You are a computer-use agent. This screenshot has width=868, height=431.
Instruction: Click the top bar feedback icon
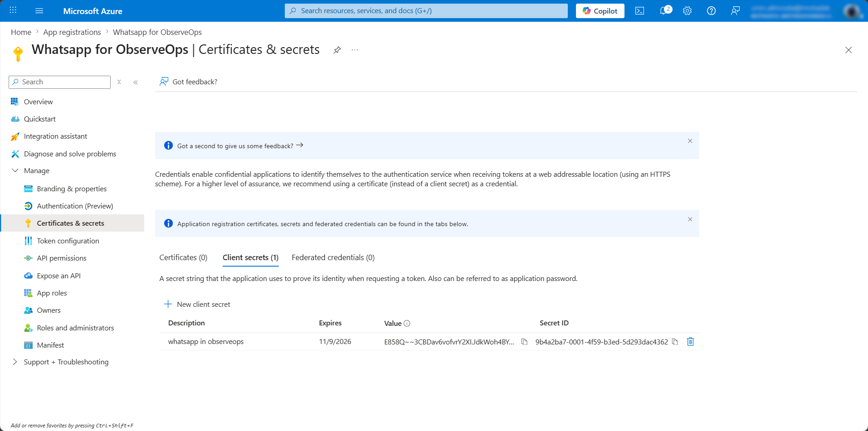click(736, 11)
